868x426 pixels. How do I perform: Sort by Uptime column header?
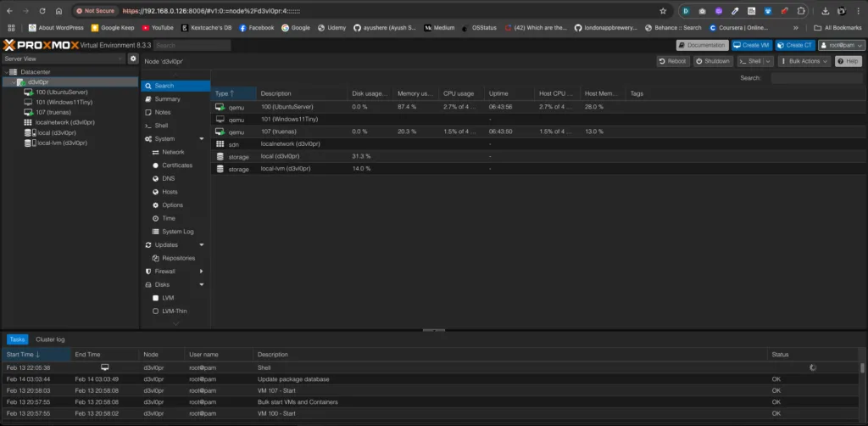click(509, 93)
